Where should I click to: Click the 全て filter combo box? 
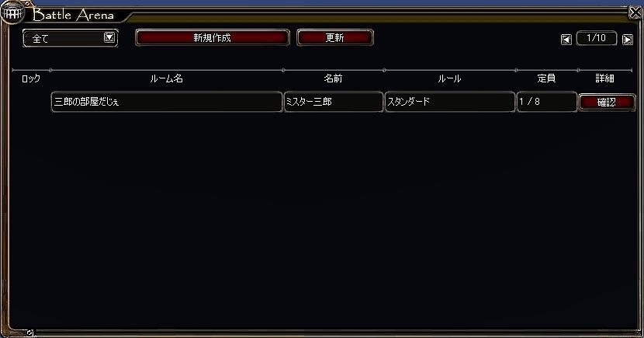pos(71,38)
